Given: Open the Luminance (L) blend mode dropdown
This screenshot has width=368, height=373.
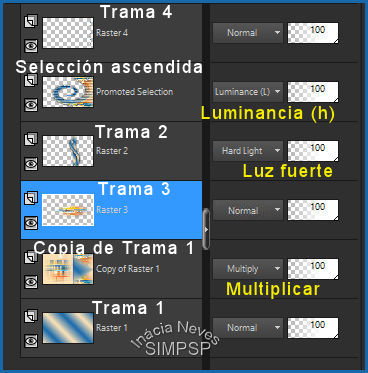Looking at the screenshot, I should [248, 92].
